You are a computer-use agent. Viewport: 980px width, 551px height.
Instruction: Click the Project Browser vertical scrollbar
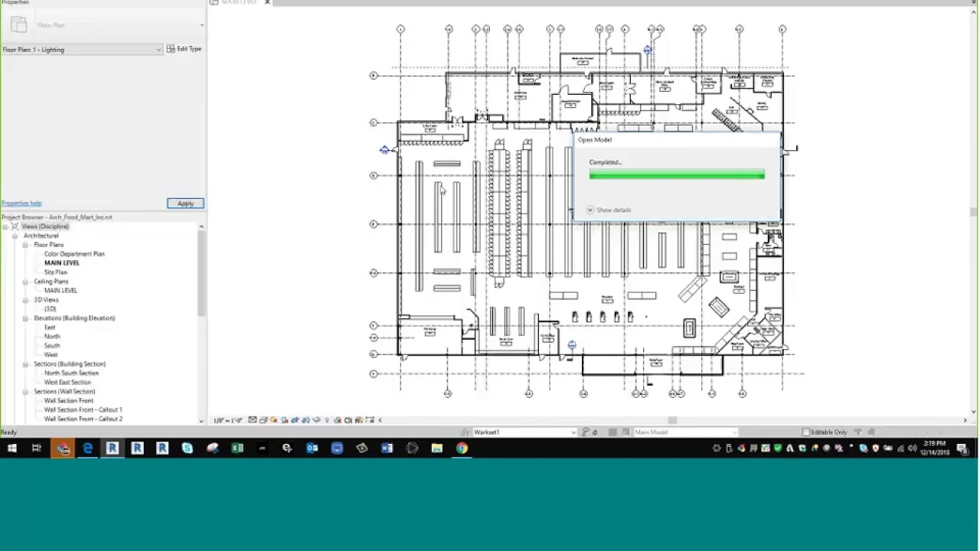201,273
